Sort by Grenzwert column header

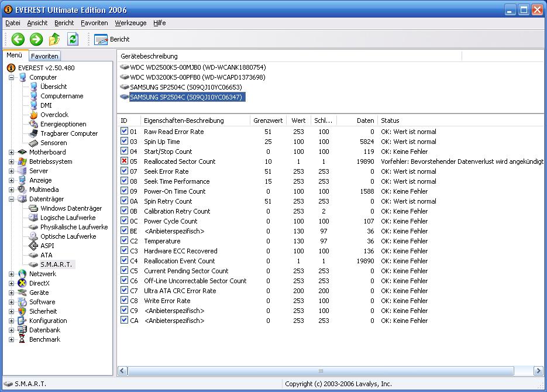point(268,121)
